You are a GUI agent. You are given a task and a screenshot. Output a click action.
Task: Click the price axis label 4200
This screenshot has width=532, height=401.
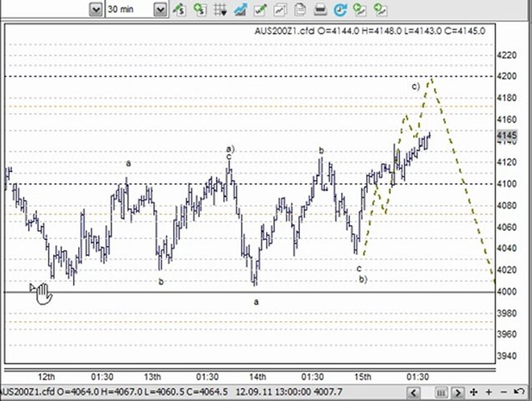click(x=506, y=76)
